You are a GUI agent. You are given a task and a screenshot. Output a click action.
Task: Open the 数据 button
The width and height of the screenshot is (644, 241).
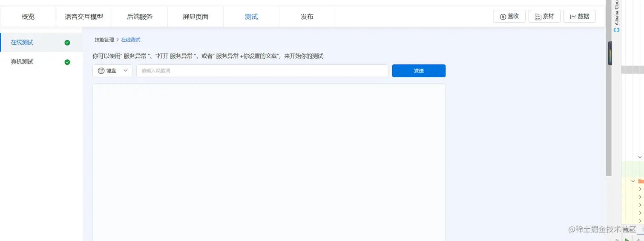click(580, 16)
